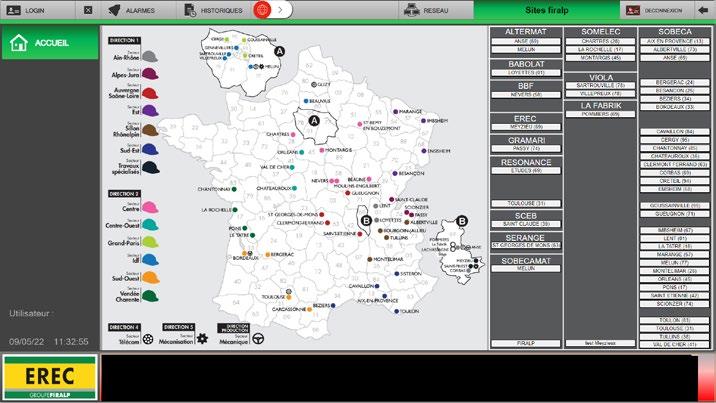Open the LOGIN user card icon
The width and height of the screenshot is (716, 403).
click(13, 10)
